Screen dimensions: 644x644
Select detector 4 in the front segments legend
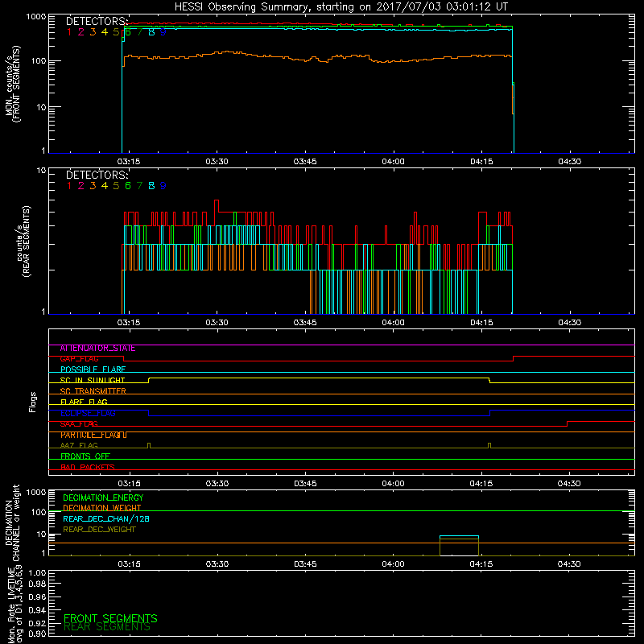click(x=105, y=32)
